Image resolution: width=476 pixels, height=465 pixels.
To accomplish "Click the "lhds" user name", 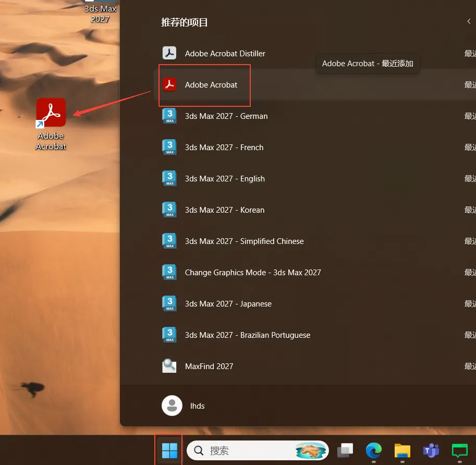I will [x=197, y=406].
